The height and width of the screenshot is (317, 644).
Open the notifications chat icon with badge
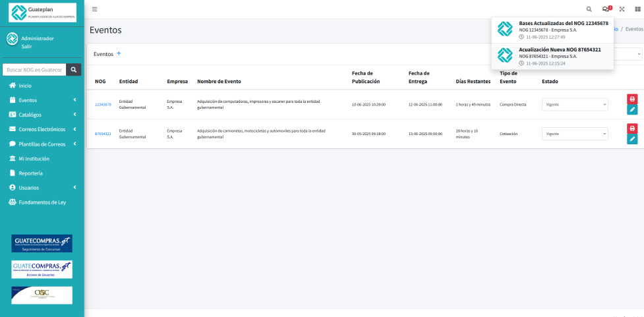point(606,9)
